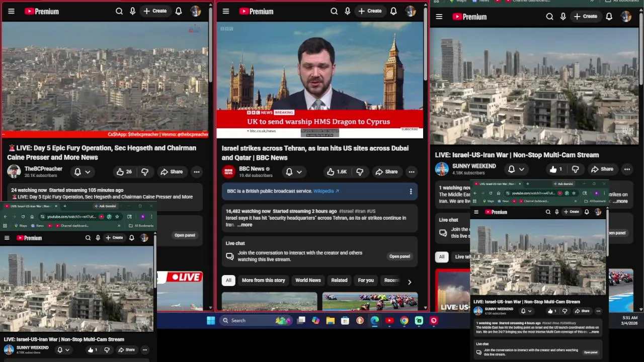Show more category chips with the right arrow
This screenshot has width=644, height=362.
click(410, 282)
